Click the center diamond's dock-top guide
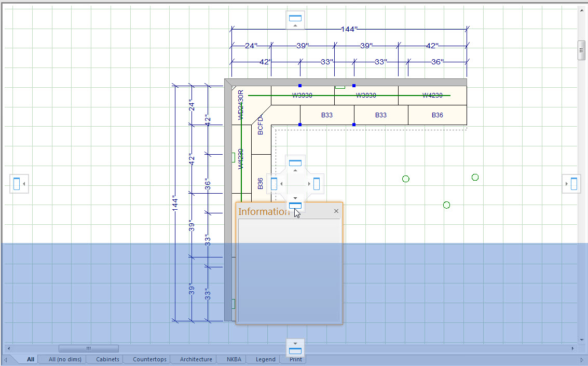The width and height of the screenshot is (588, 366). coord(295,164)
